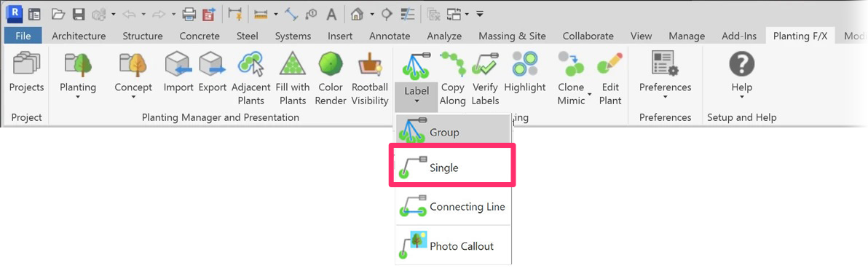This screenshot has width=868, height=271.
Task: Switch to the Architecture tab
Action: tap(79, 36)
